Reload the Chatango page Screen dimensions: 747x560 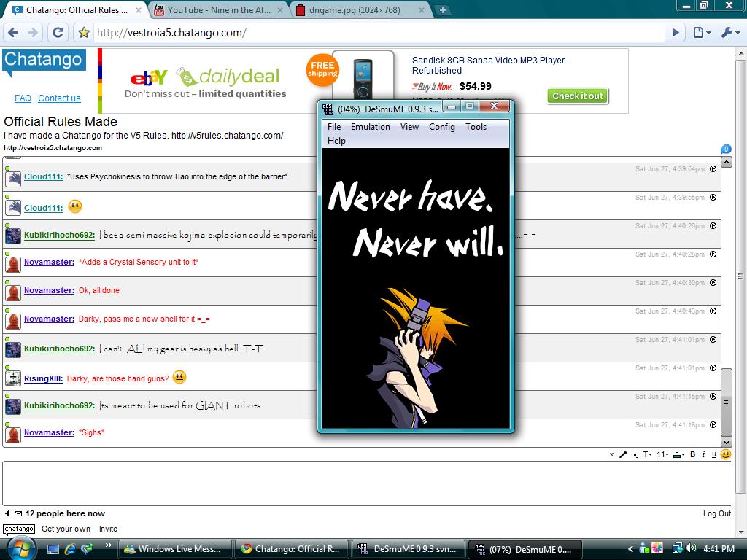(x=58, y=32)
